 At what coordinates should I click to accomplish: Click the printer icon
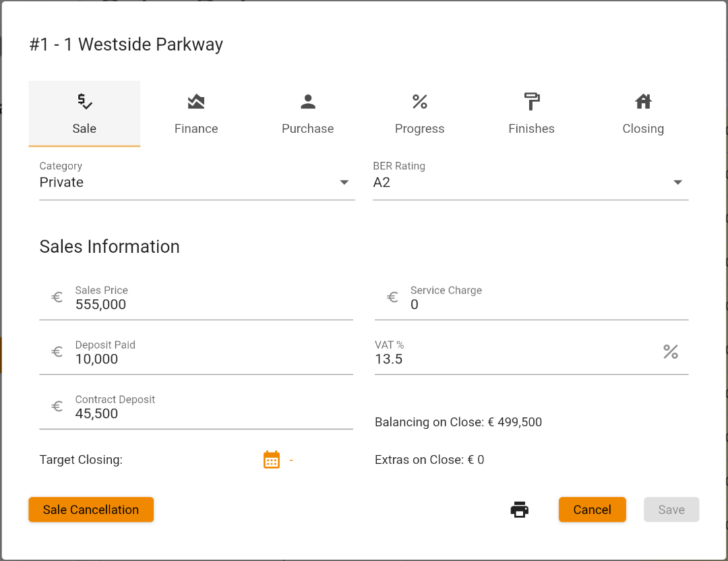tap(519, 510)
